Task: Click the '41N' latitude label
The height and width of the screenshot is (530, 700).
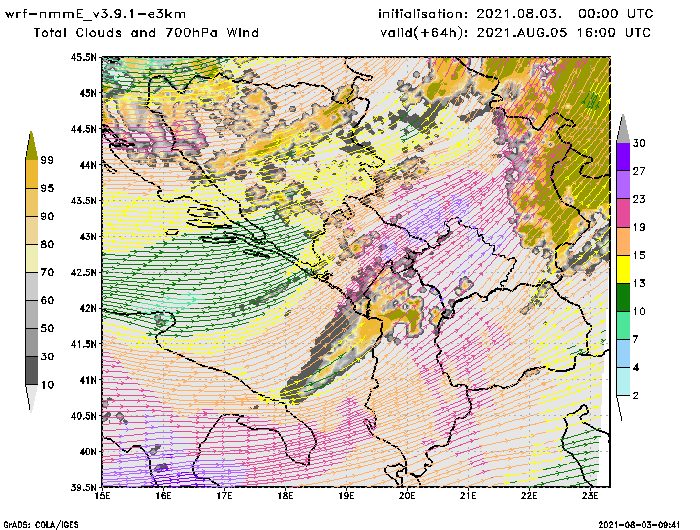Action: 88,380
